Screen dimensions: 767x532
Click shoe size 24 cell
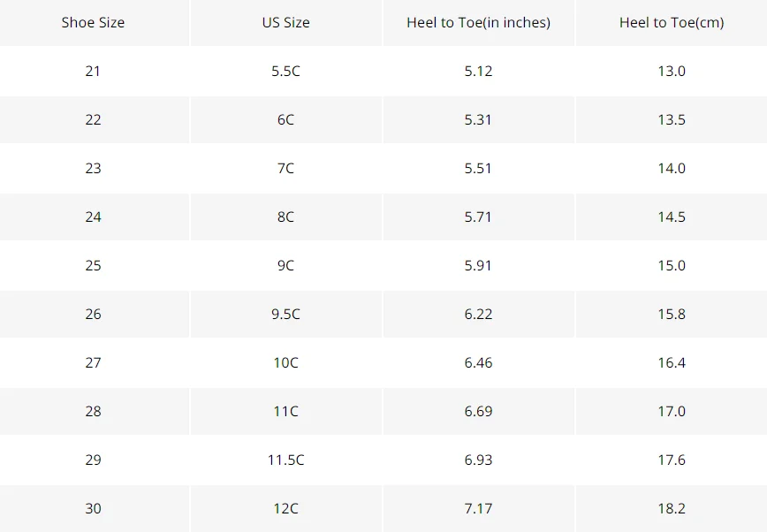click(x=93, y=217)
